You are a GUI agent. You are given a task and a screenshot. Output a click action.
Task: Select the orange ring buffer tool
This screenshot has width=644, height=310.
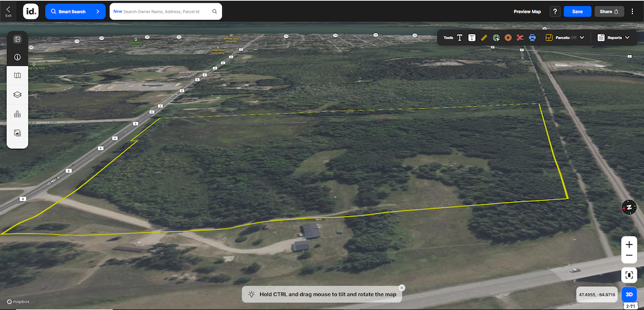pos(508,38)
